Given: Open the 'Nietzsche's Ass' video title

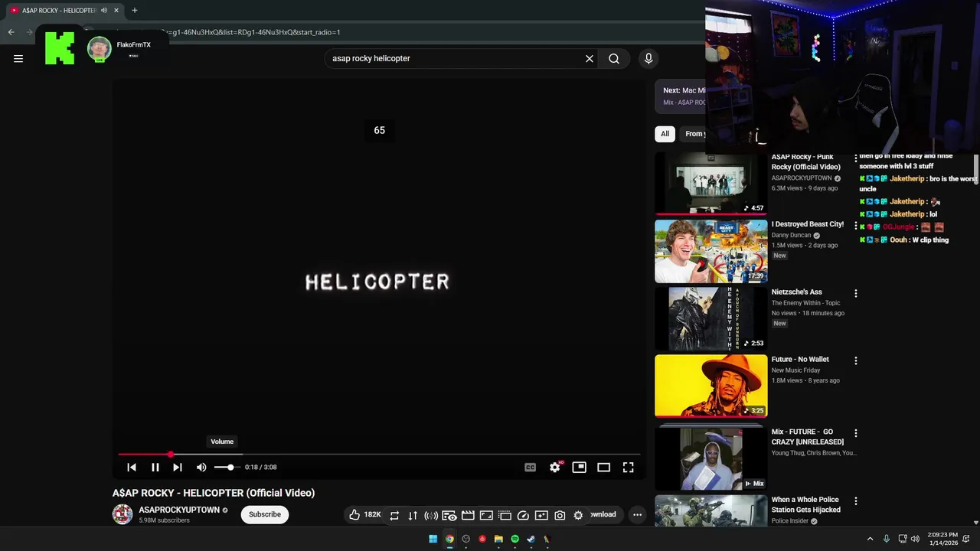Looking at the screenshot, I should point(797,292).
